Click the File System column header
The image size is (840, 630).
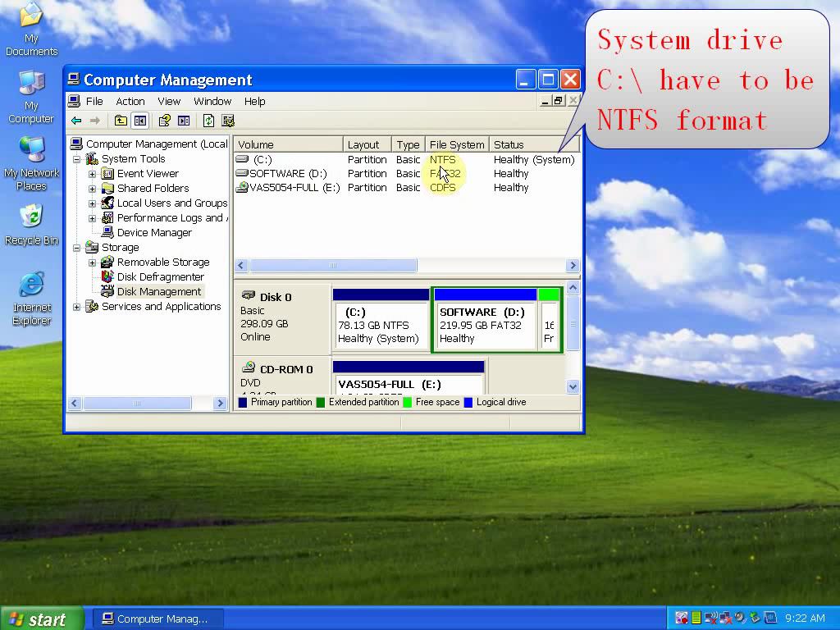pyautogui.click(x=456, y=144)
